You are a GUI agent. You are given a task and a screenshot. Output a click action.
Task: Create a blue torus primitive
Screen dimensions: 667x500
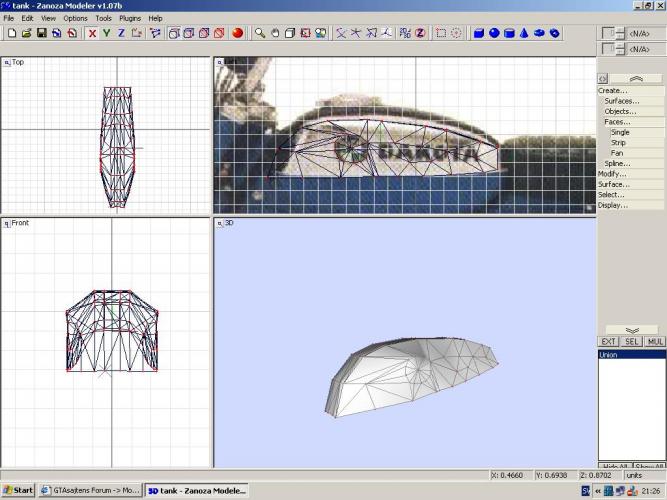[x=540, y=33]
